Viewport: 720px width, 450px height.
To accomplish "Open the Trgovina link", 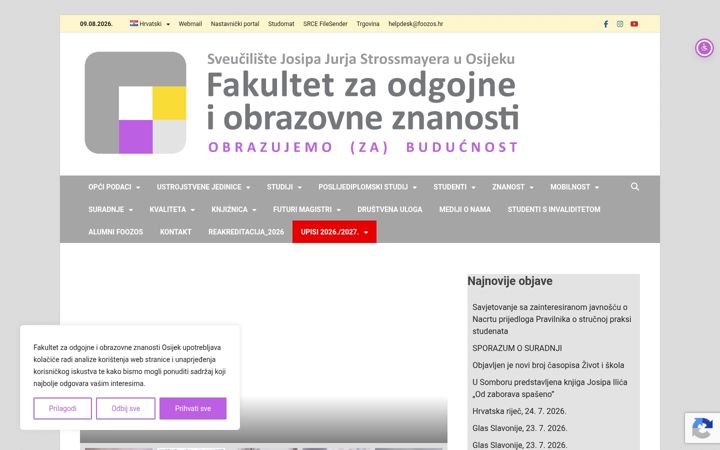I will [x=368, y=24].
